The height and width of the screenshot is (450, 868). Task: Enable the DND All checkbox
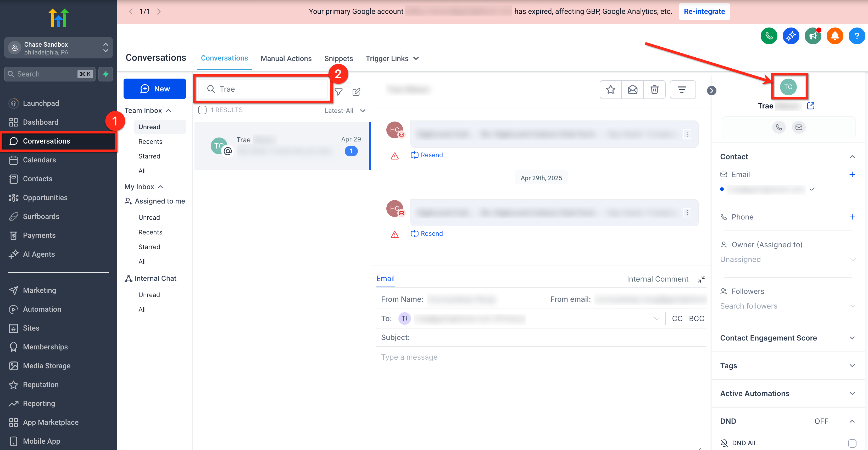(x=852, y=443)
